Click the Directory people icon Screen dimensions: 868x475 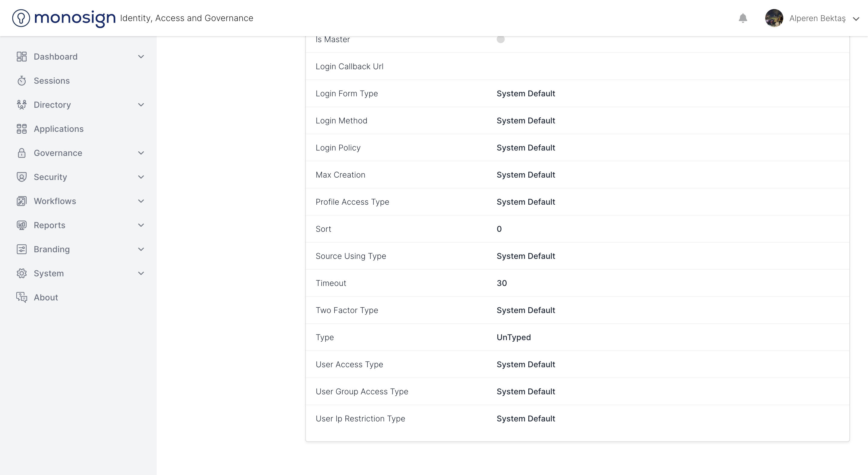(22, 105)
